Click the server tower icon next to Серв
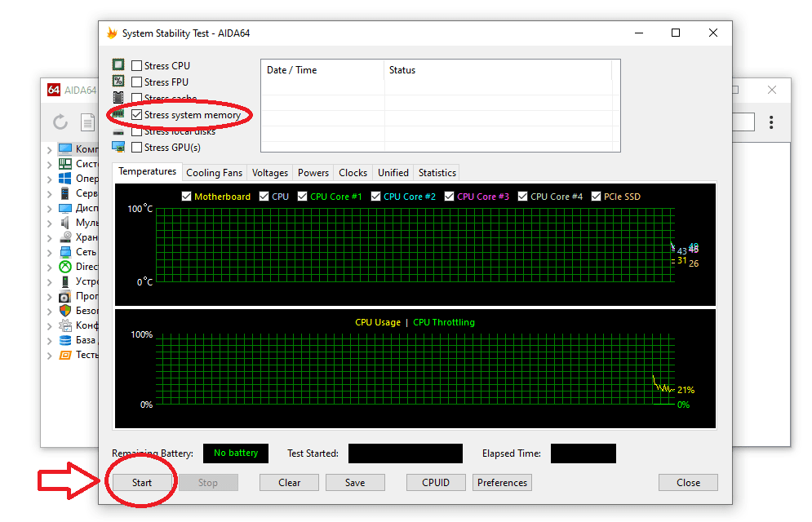This screenshot has height=522, width=812. tap(65, 193)
